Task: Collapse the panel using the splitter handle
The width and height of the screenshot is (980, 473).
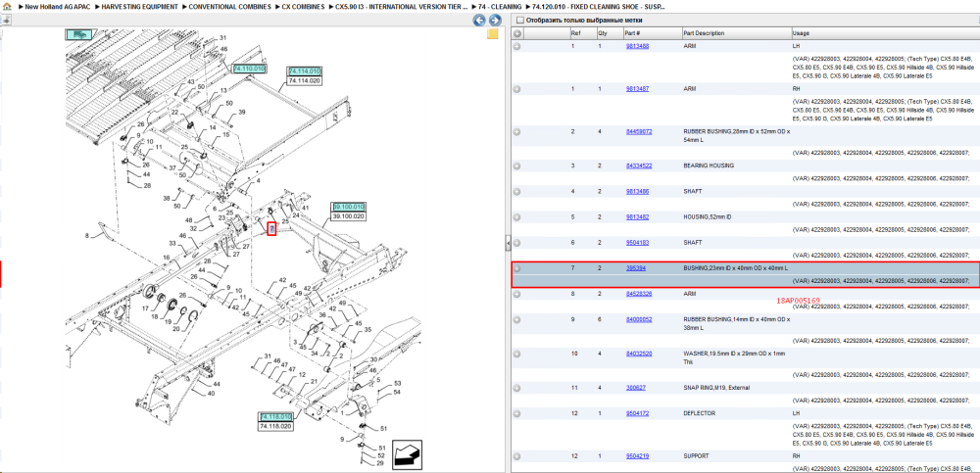Action: tap(508, 243)
